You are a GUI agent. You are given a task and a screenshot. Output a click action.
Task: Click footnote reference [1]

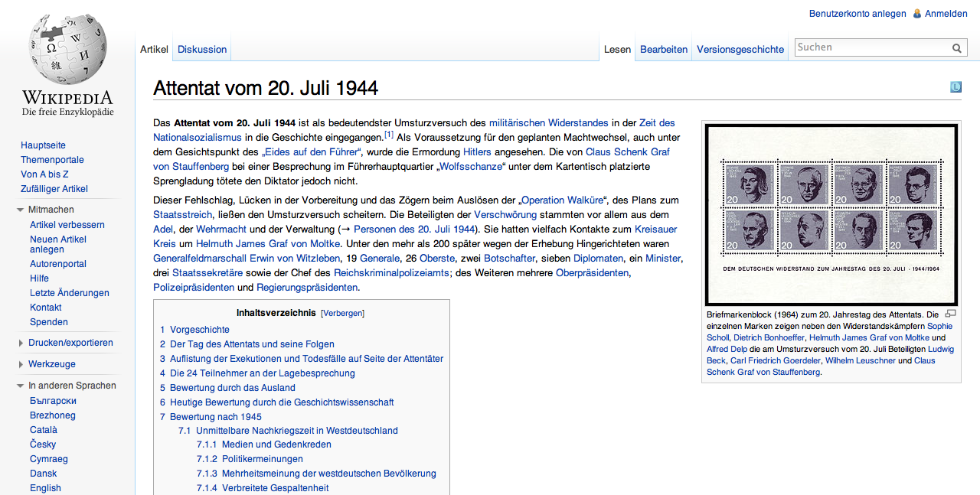point(389,135)
